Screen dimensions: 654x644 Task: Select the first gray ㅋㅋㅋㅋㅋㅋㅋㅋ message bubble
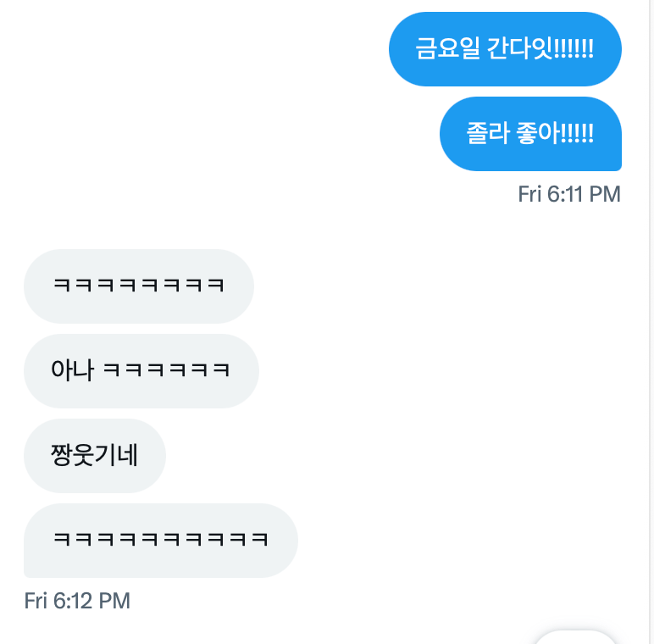tap(139, 286)
